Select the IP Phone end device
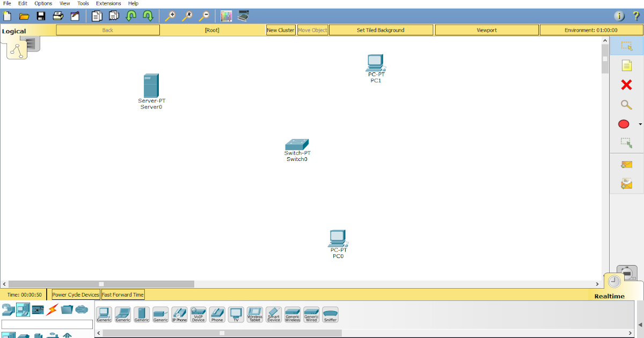The image size is (644, 338). pyautogui.click(x=179, y=314)
